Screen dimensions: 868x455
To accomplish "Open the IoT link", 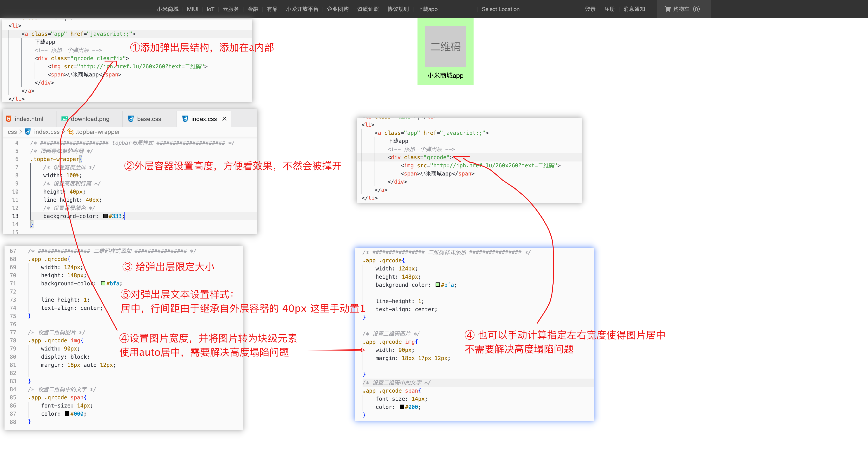I will [210, 9].
